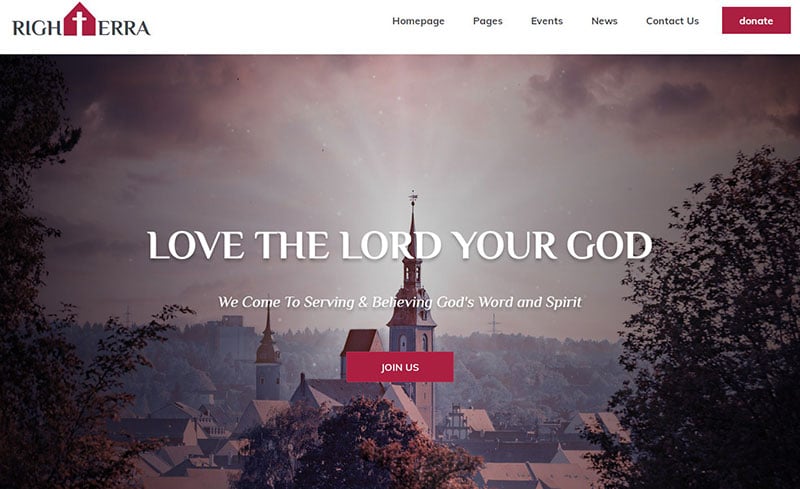Image resolution: width=800 pixels, height=489 pixels.
Task: Click the word LORD in the headline
Action: pyautogui.click(x=391, y=246)
